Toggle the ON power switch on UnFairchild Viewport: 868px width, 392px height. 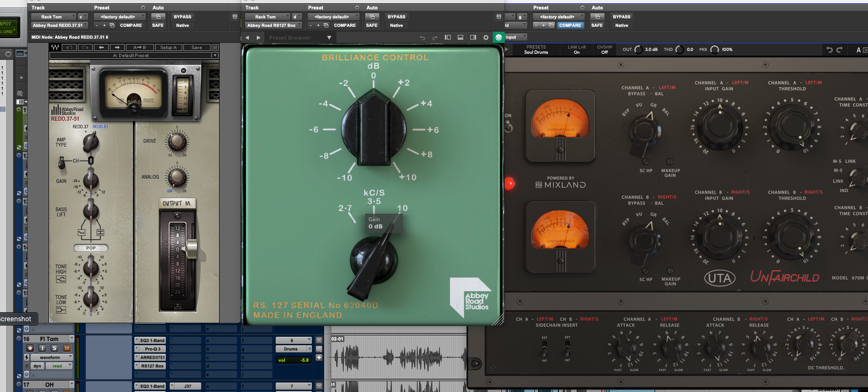508,126
